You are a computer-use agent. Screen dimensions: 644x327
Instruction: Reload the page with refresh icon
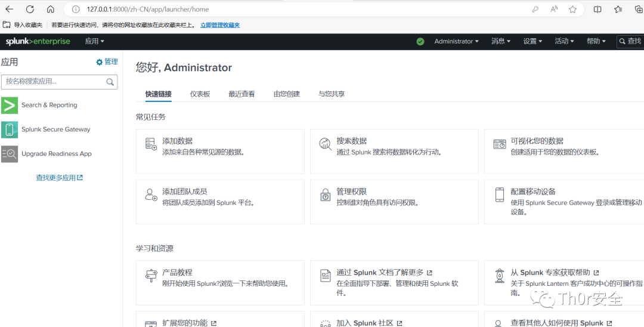pyautogui.click(x=30, y=9)
